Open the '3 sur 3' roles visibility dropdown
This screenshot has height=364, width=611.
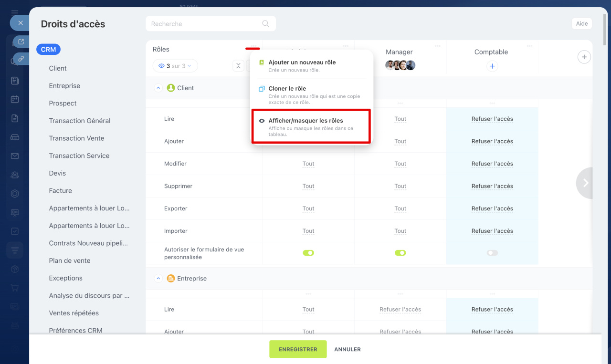coord(175,66)
